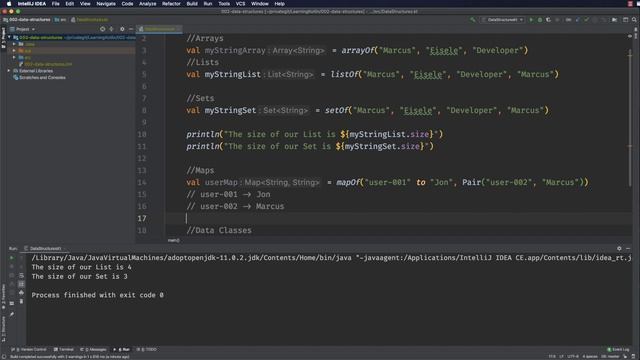Screen dimensions: 640x360
Task: Select the DataStructuresKt run tab
Action: coord(44,248)
